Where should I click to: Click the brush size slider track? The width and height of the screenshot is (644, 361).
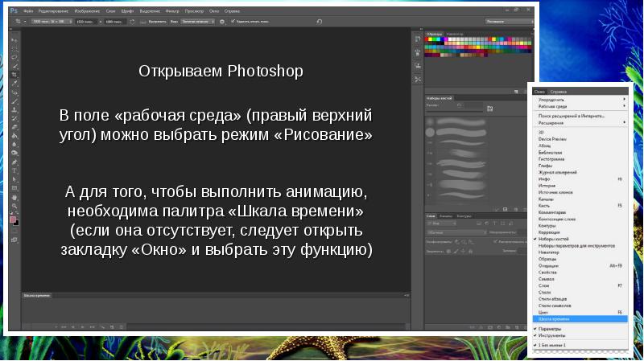pyautogui.click(x=455, y=111)
